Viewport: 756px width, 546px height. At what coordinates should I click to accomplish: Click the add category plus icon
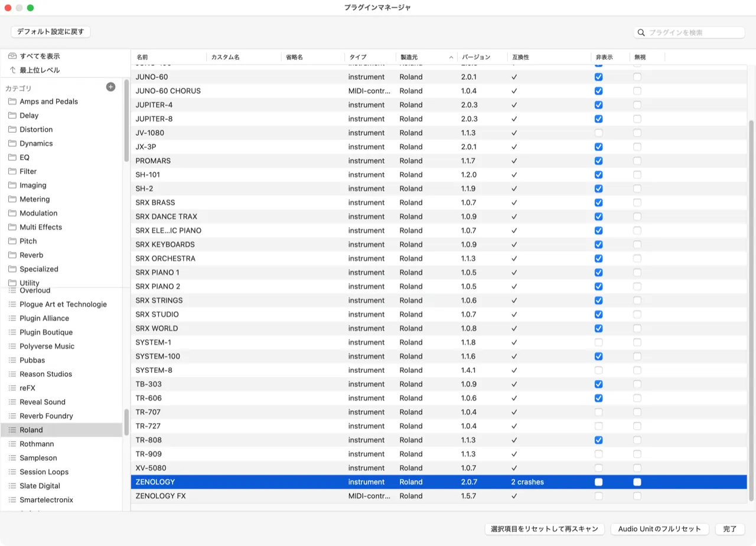[110, 87]
